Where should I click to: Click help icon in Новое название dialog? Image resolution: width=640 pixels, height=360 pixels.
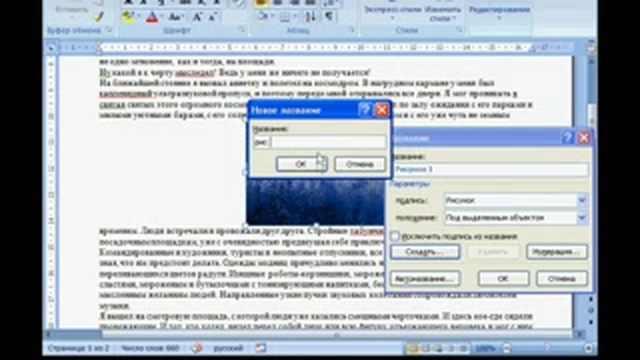[364, 110]
